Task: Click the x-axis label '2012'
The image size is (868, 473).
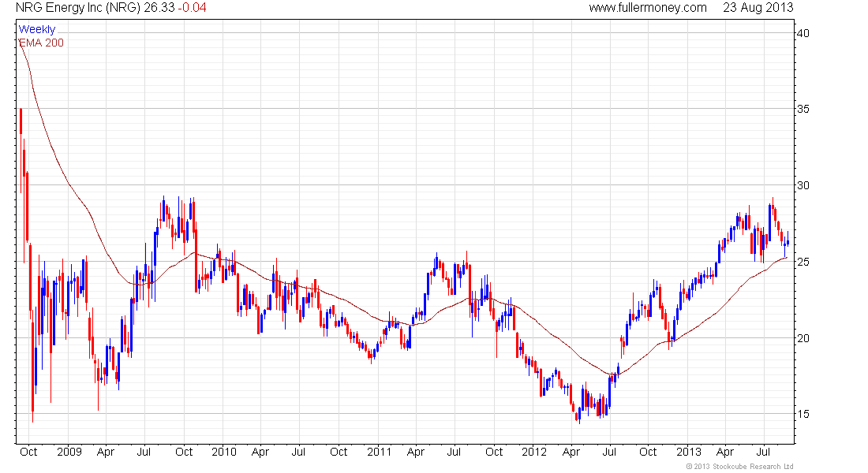Action: 533,452
